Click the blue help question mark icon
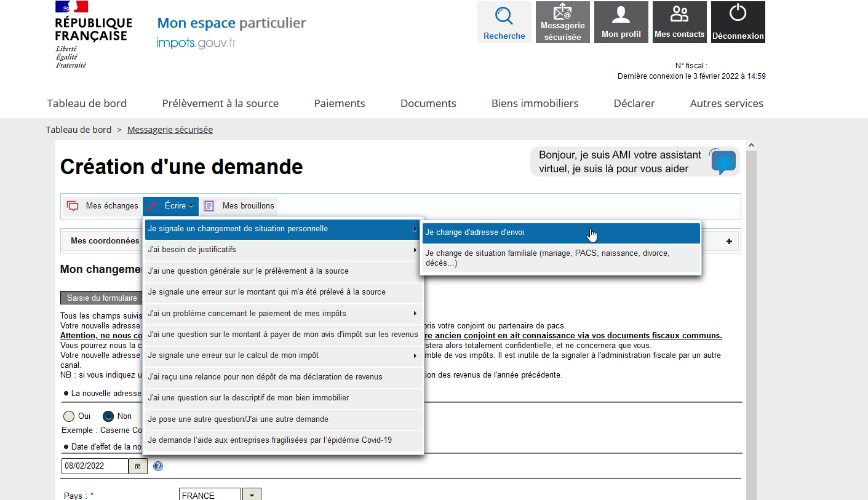This screenshot has height=500, width=868. point(158,466)
